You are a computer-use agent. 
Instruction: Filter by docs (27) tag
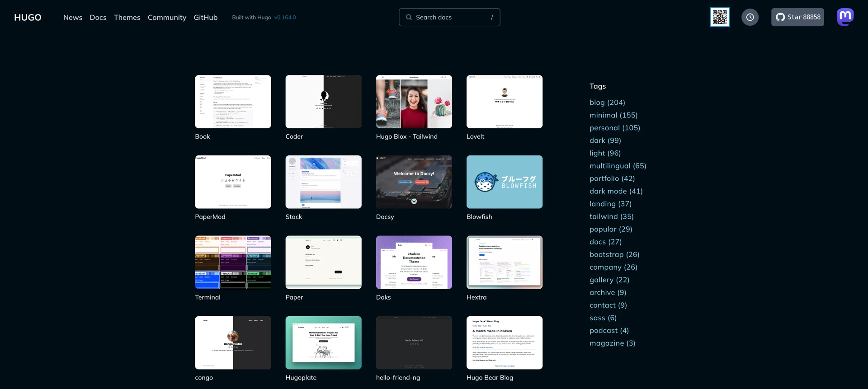[x=606, y=242]
